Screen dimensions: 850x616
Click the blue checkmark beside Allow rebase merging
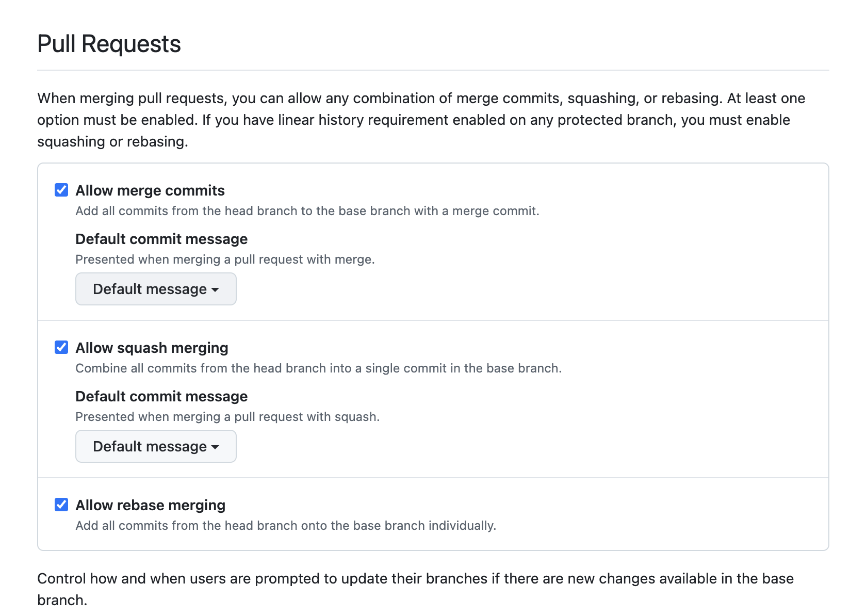click(61, 505)
